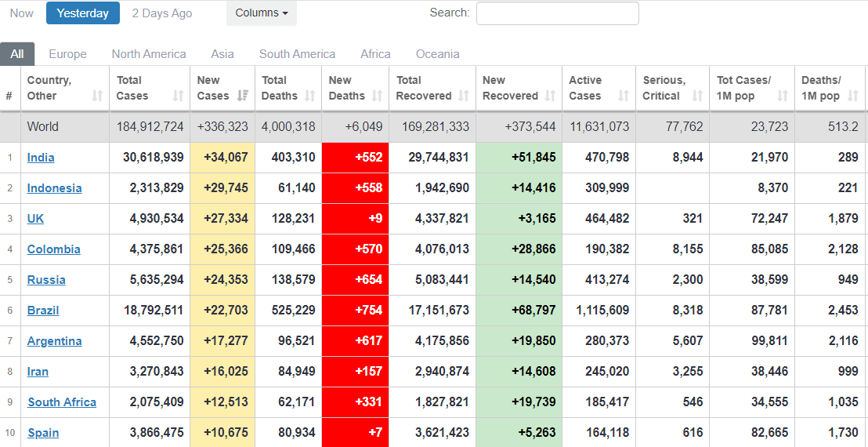This screenshot has height=447, width=868.
Task: Click the New Cases sort descending icon
Action: click(243, 96)
